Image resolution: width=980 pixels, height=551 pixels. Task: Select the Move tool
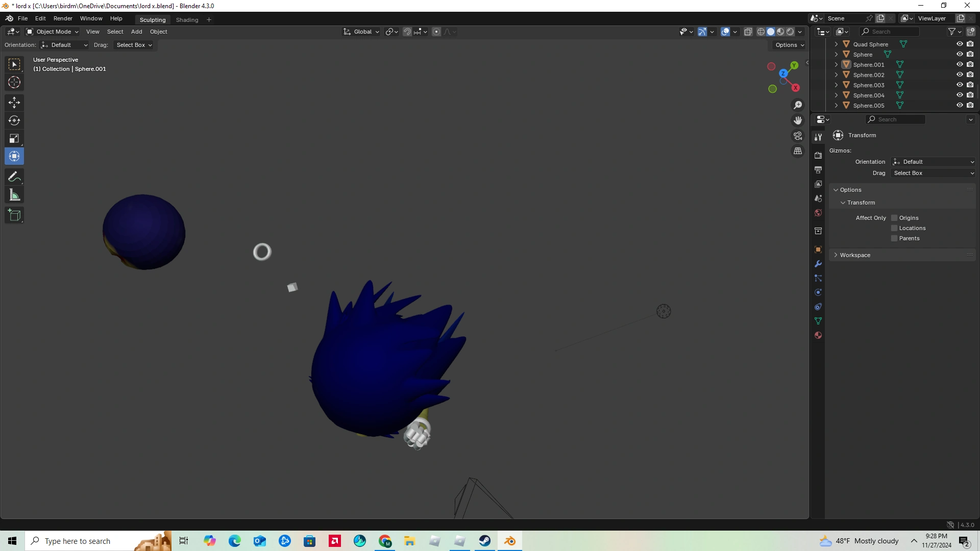coord(14,103)
